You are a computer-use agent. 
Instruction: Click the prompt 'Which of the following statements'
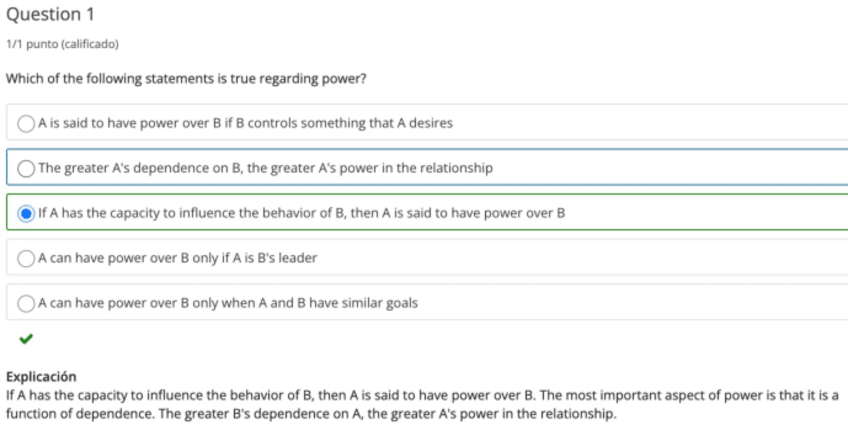[x=100, y=79]
